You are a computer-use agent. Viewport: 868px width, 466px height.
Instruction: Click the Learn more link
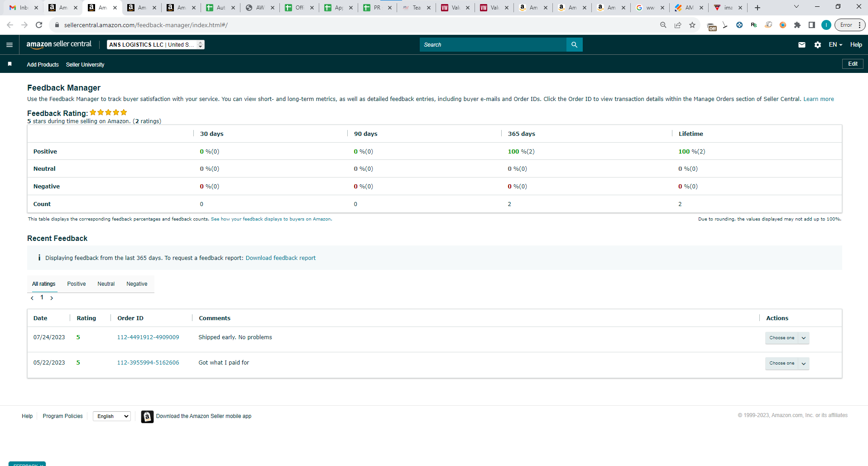click(x=819, y=99)
